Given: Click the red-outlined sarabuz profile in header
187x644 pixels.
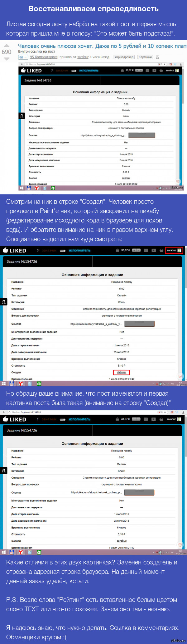Looking at the screenshot, I should (174, 250).
